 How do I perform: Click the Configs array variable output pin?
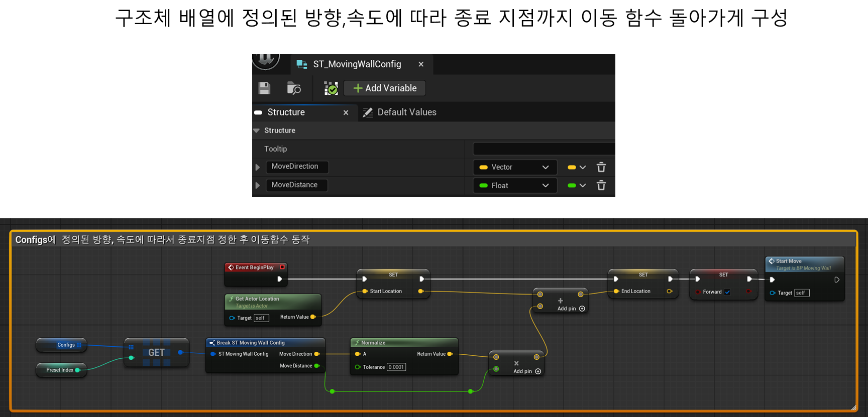point(79,345)
